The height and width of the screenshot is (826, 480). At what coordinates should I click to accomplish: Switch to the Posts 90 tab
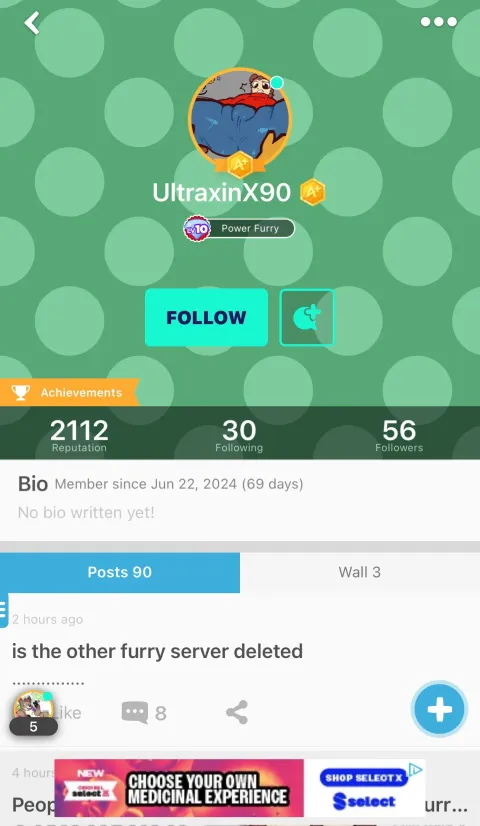coord(120,572)
